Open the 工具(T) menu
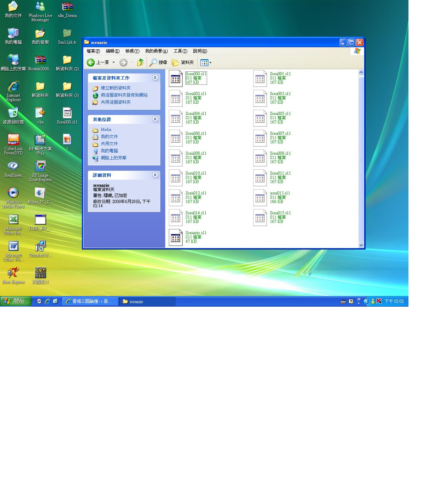The image size is (423, 504). click(180, 51)
